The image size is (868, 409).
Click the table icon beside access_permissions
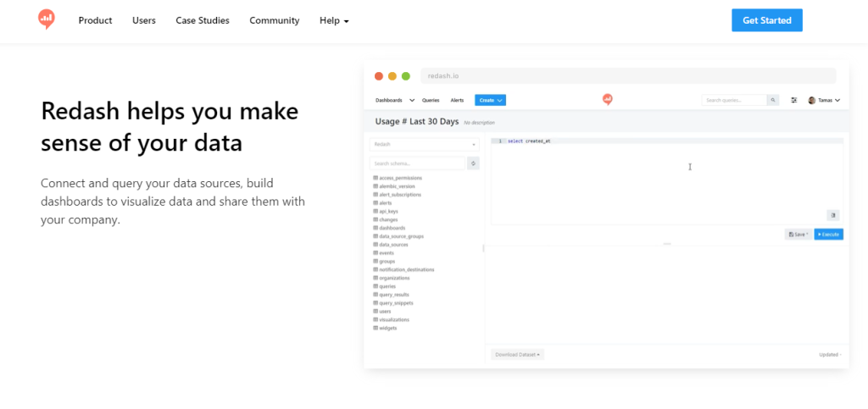click(x=376, y=178)
